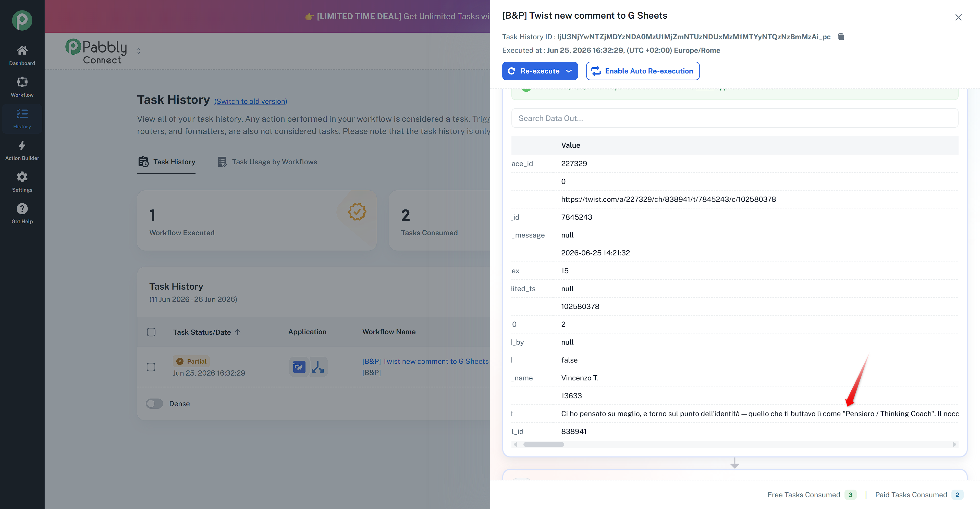The width and height of the screenshot is (980, 509).
Task: Click the Workflow Executed badge icon
Action: 357,212
